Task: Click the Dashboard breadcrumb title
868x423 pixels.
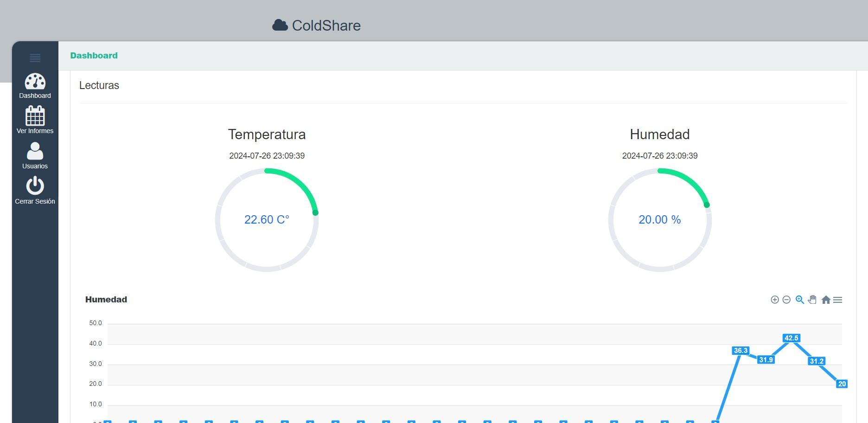Action: (x=94, y=56)
